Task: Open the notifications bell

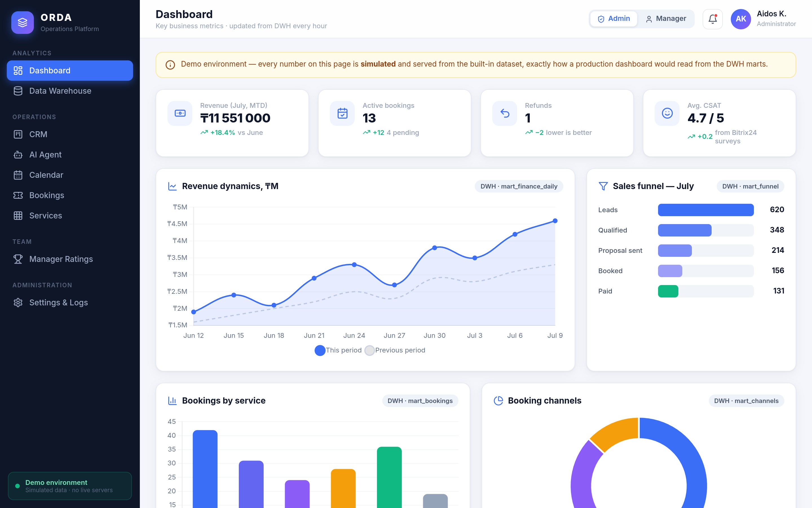Action: point(713,19)
